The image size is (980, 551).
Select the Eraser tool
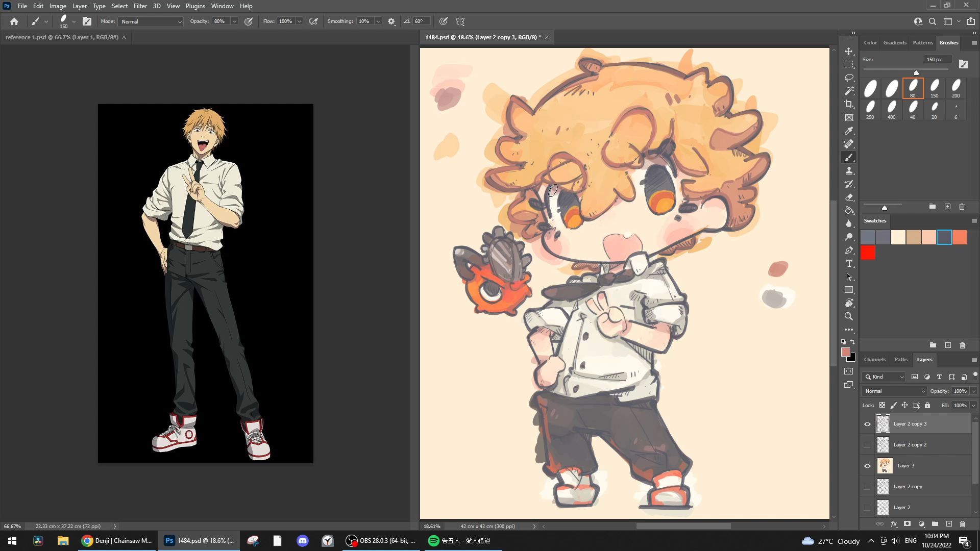pos(849,197)
